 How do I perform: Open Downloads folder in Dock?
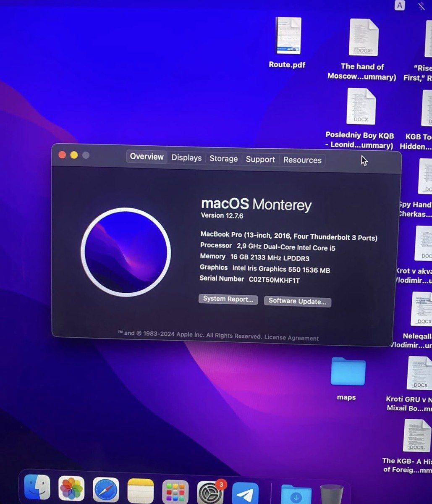[296, 494]
